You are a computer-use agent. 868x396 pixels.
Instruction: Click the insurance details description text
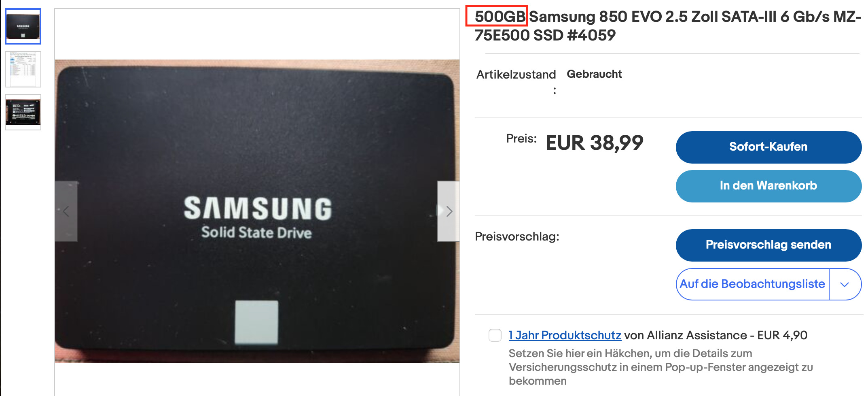[x=661, y=367]
